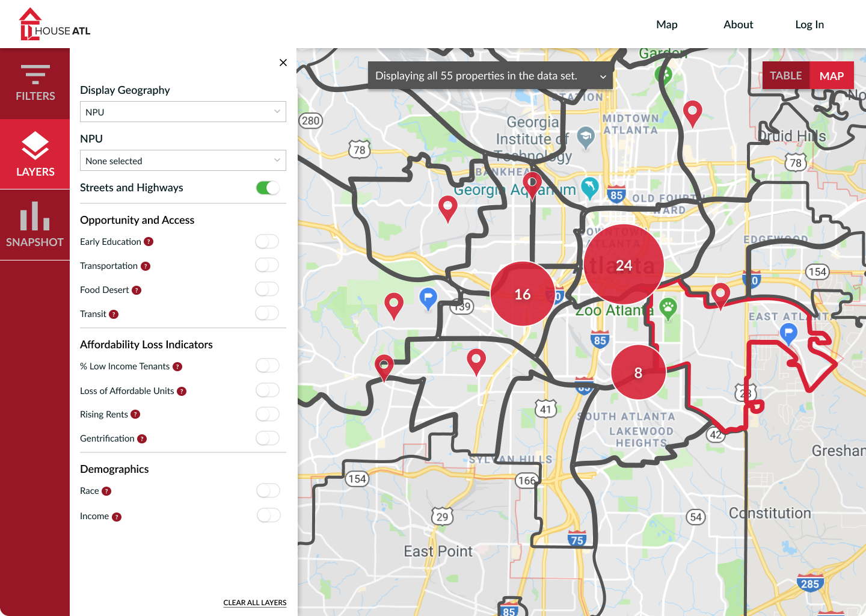This screenshot has height=616, width=866.
Task: Switch to the MAP view
Action: click(832, 76)
